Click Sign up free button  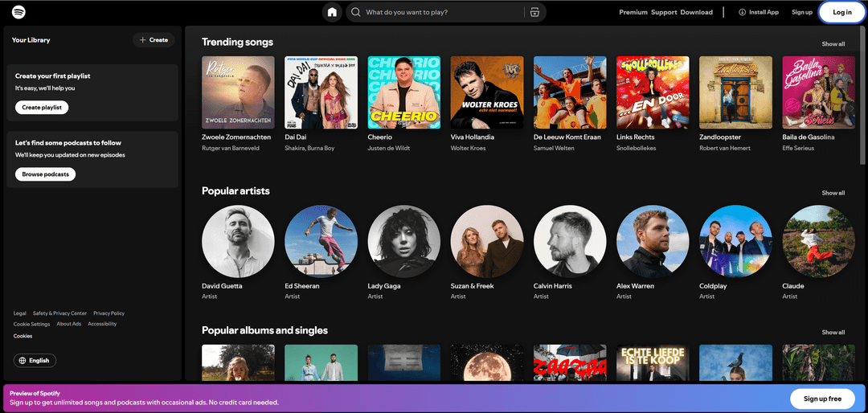(x=822, y=399)
